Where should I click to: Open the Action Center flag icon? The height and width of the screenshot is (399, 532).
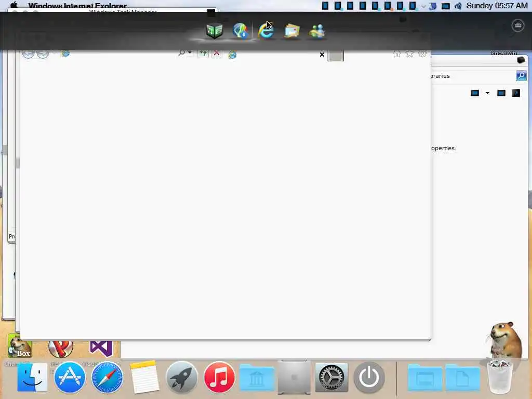[x=433, y=6]
